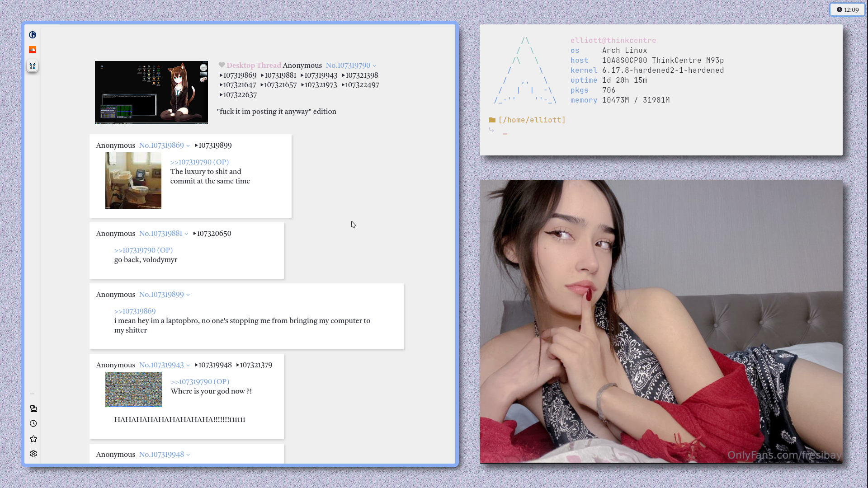Click post number No.107319948
This screenshot has height=488, width=868.
(x=161, y=455)
